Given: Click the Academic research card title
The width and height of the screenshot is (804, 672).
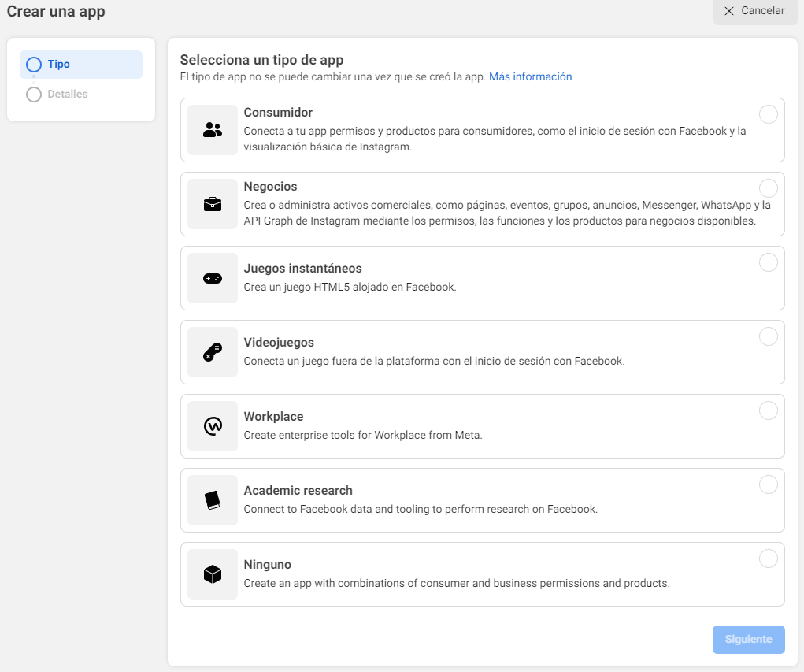Looking at the screenshot, I should [x=298, y=491].
